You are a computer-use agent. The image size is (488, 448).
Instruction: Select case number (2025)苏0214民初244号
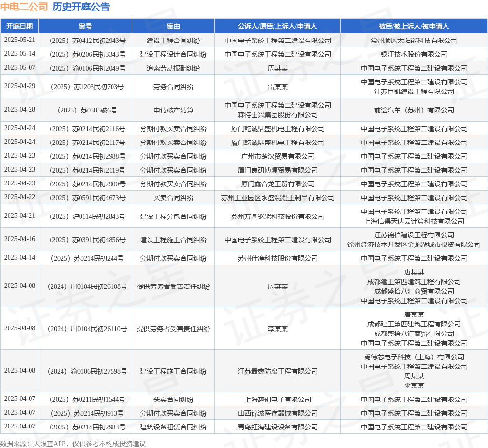[x=88, y=258]
